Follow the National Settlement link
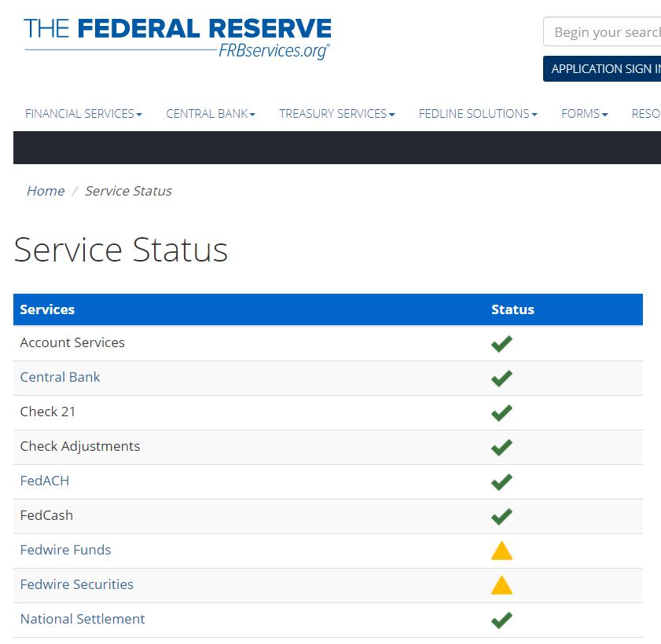The height and width of the screenshot is (644, 661). click(x=83, y=619)
